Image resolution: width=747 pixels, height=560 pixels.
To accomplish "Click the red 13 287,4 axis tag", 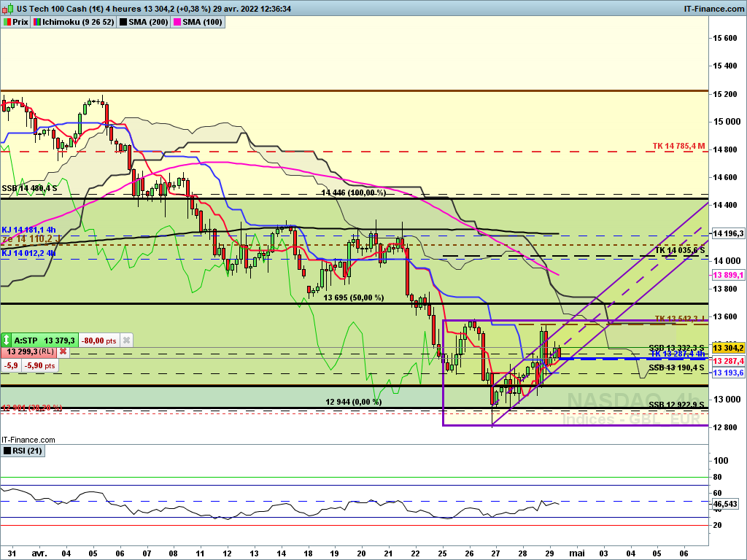I will point(728,361).
